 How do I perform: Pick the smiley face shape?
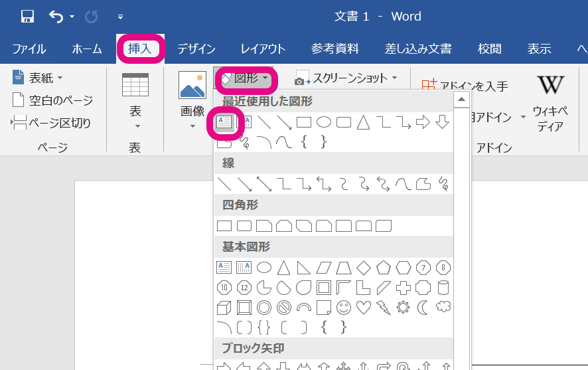(x=344, y=308)
